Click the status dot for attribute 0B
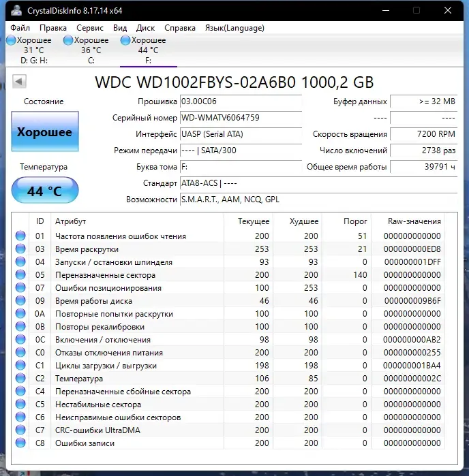Viewport: 469px width, 476px height. (x=20, y=326)
